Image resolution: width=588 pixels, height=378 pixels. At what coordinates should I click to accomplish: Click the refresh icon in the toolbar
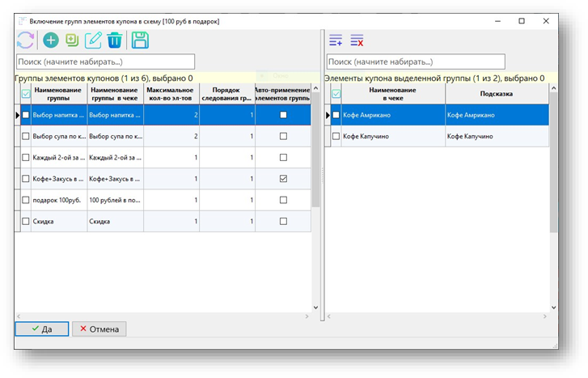[25, 40]
